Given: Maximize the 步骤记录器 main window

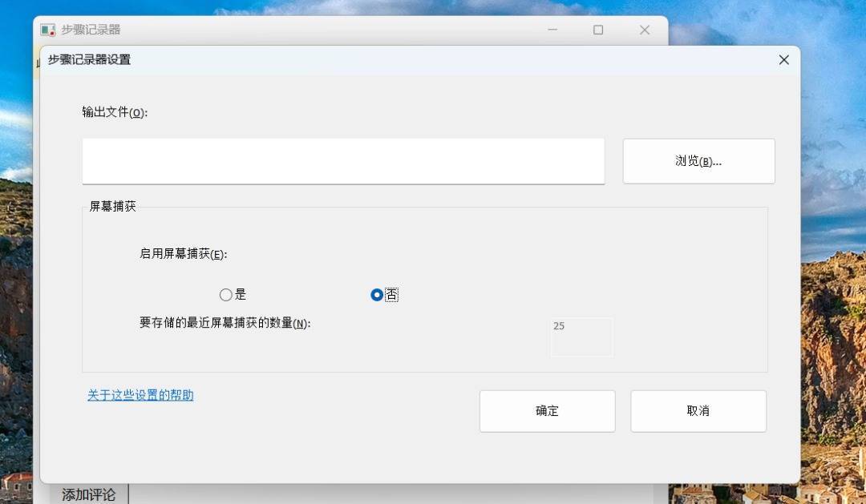Looking at the screenshot, I should pos(597,29).
